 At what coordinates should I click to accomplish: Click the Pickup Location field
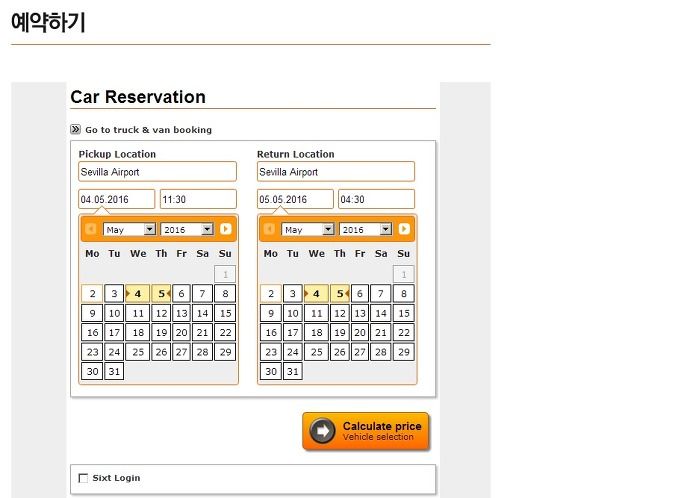coord(157,171)
